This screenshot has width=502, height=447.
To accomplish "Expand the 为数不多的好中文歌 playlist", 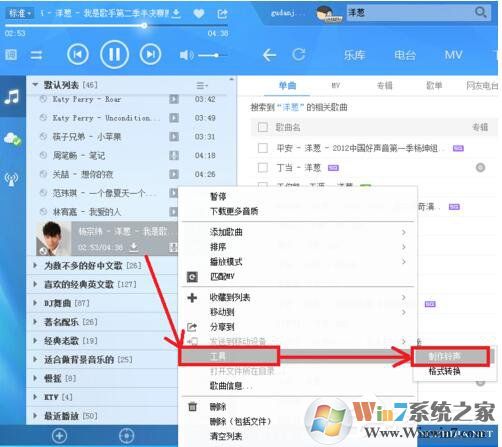I will click(x=35, y=265).
